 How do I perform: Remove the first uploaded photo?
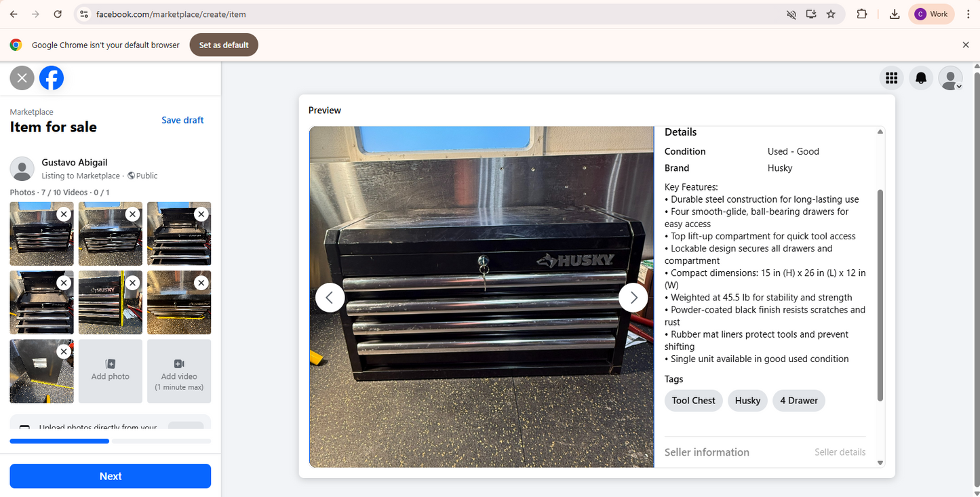click(63, 214)
